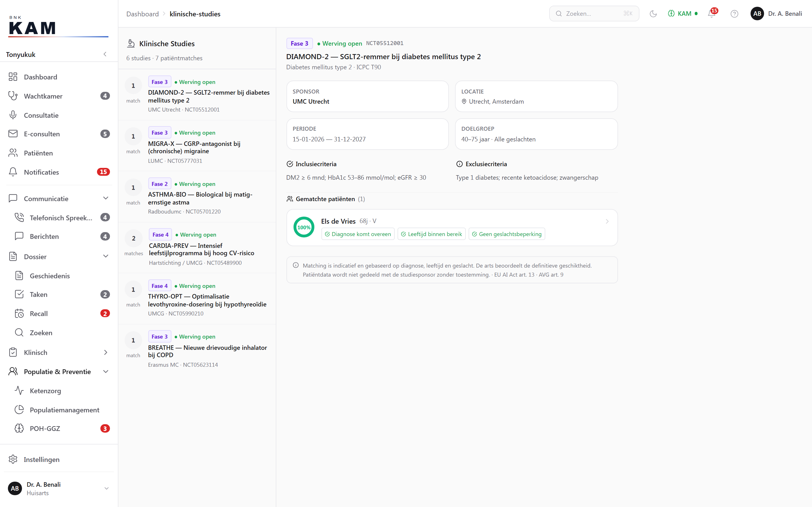
Task: Collapse the sidebar with the Tonyukuk chevron
Action: click(x=105, y=54)
